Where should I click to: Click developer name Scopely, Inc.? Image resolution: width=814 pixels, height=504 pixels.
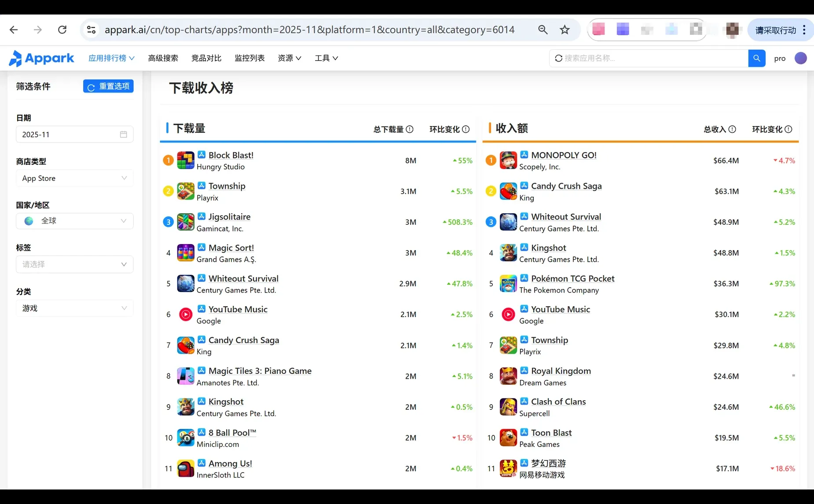[x=539, y=167]
